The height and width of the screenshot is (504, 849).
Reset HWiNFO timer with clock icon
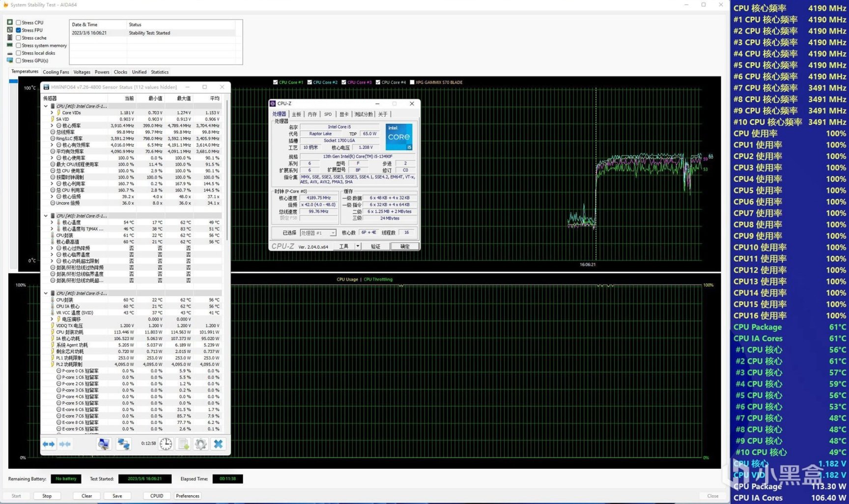coord(166,444)
